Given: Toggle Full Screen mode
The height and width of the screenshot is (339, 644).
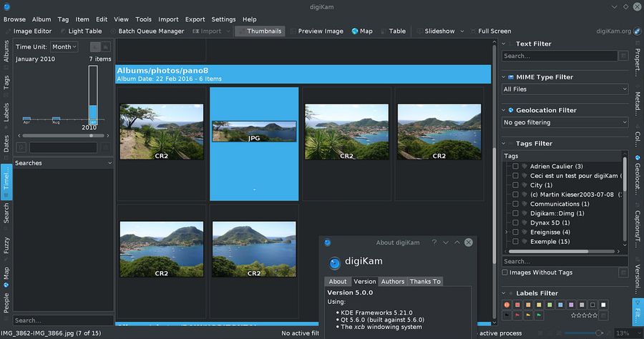Looking at the screenshot, I should pyautogui.click(x=491, y=31).
